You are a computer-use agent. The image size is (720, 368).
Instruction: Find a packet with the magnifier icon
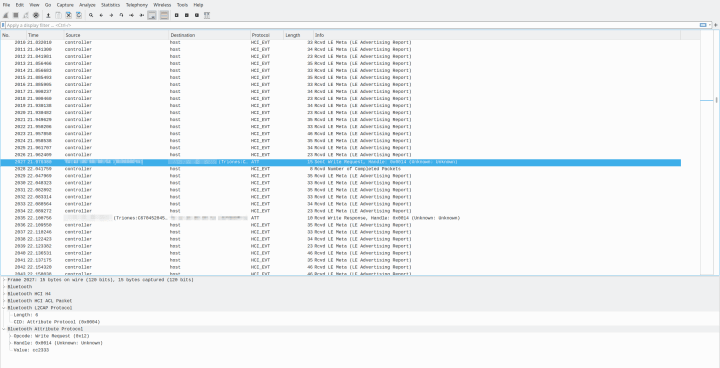coord(91,15)
